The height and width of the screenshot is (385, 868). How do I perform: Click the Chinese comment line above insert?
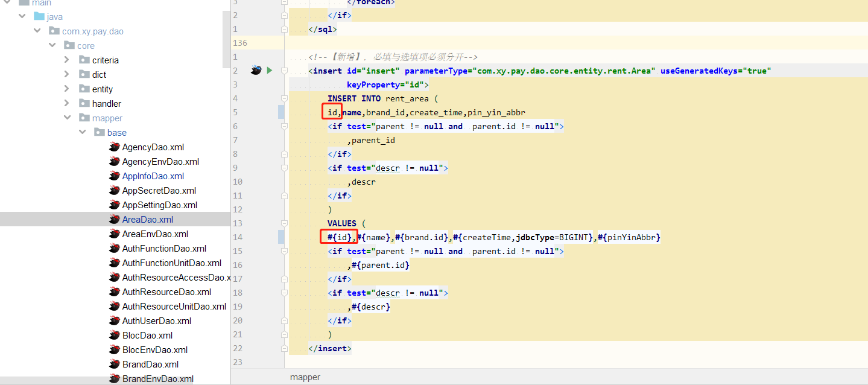393,57
